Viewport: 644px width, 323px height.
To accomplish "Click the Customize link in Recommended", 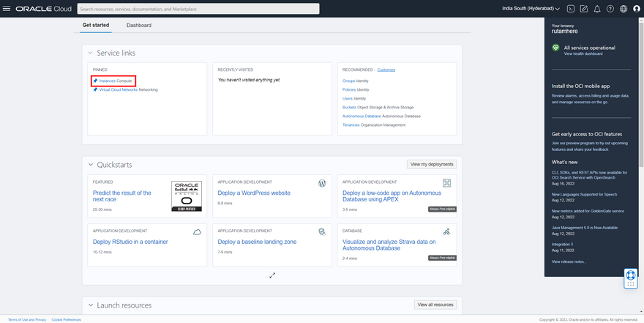I will click(x=386, y=70).
